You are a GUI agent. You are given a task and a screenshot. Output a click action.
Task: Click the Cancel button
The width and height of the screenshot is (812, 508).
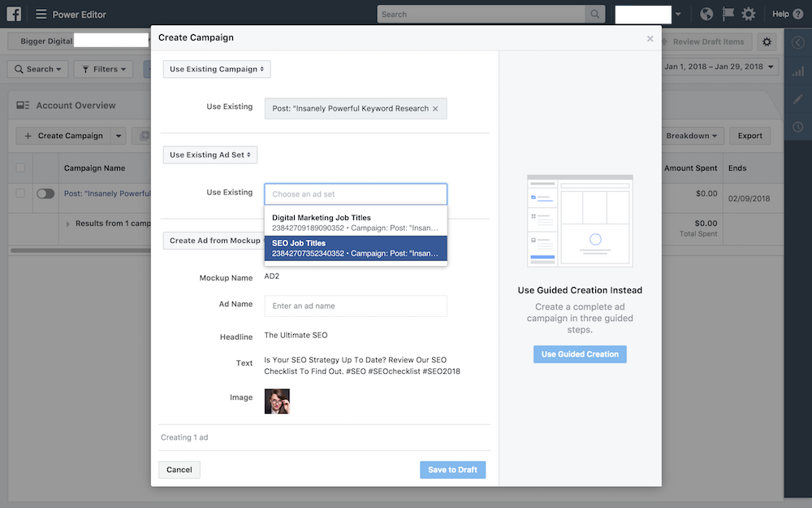[x=179, y=470]
